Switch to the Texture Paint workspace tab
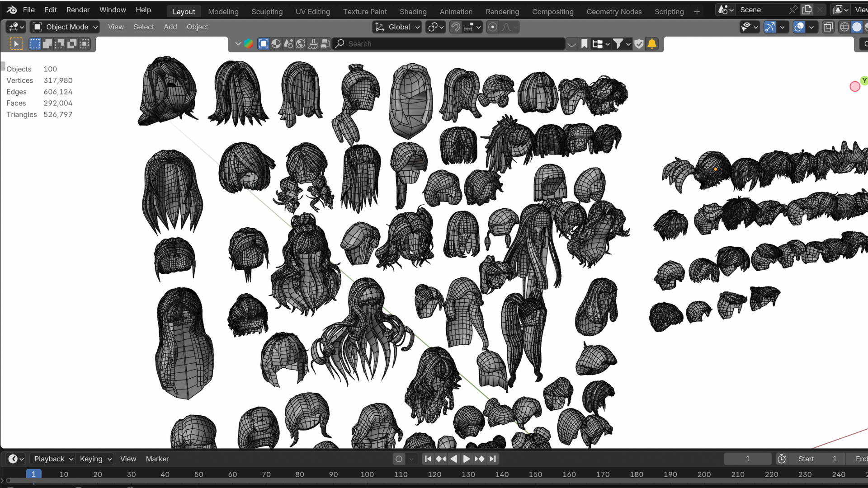The width and height of the screenshot is (868, 488). click(365, 12)
